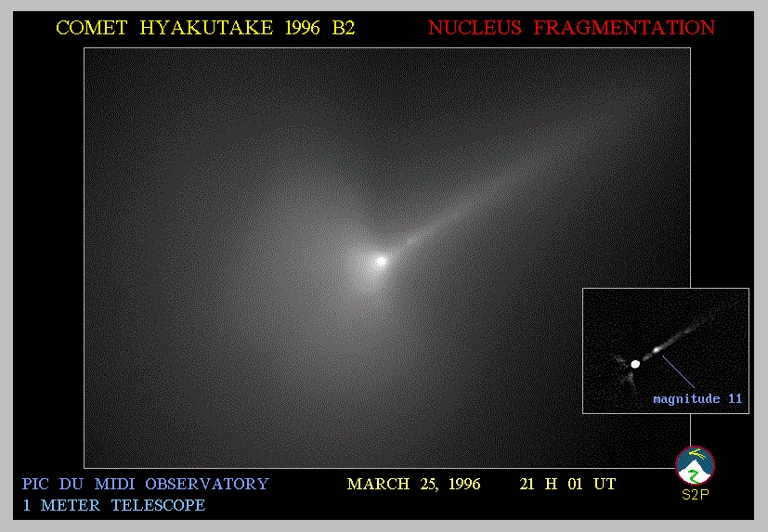Click the "magnitude 11" label in inset
Image resolution: width=768 pixels, height=532 pixels.
pos(697,398)
